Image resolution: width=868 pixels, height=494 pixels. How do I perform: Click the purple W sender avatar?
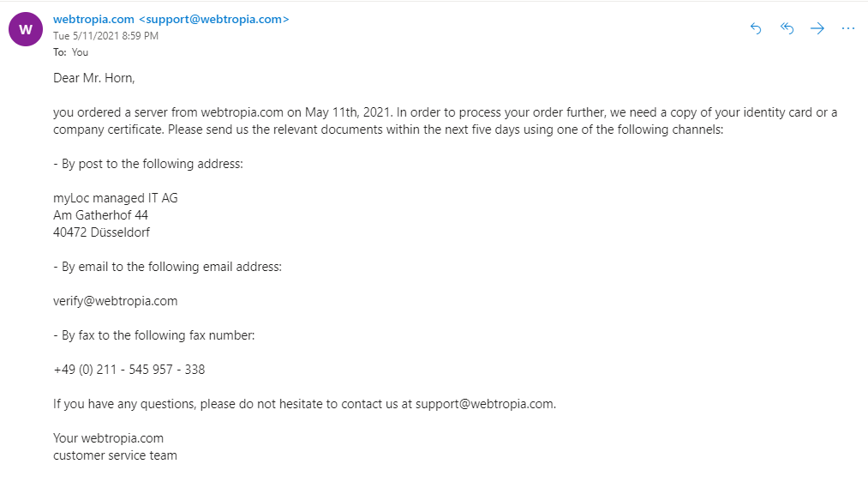(26, 29)
